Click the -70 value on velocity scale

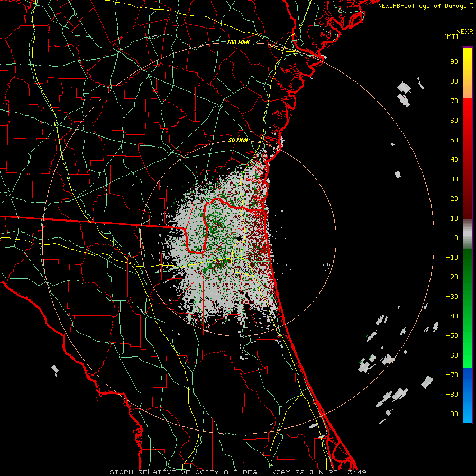click(452, 375)
